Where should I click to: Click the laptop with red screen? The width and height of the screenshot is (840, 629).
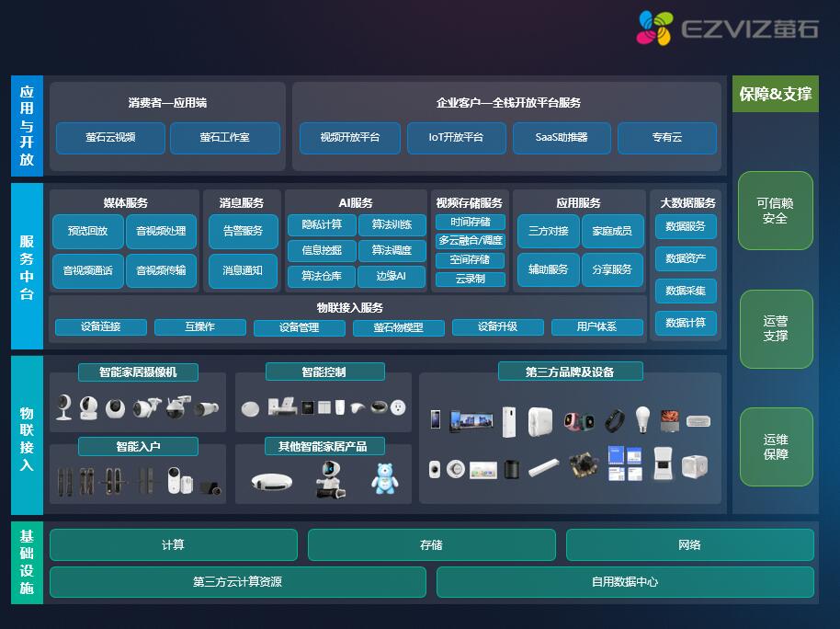[670, 420]
